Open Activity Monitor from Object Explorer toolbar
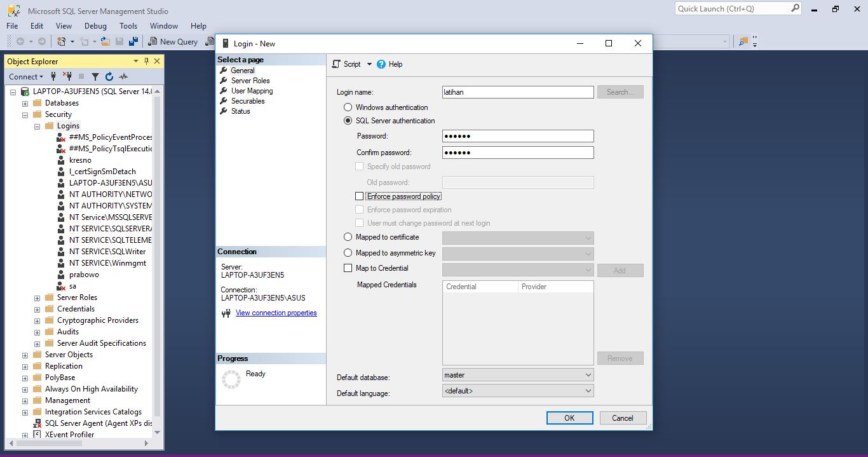 (125, 76)
